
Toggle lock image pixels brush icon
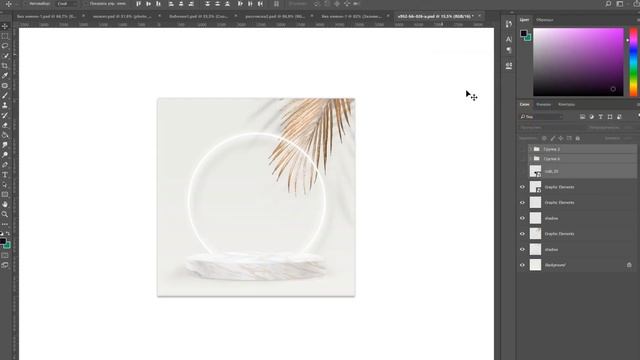coord(553,138)
